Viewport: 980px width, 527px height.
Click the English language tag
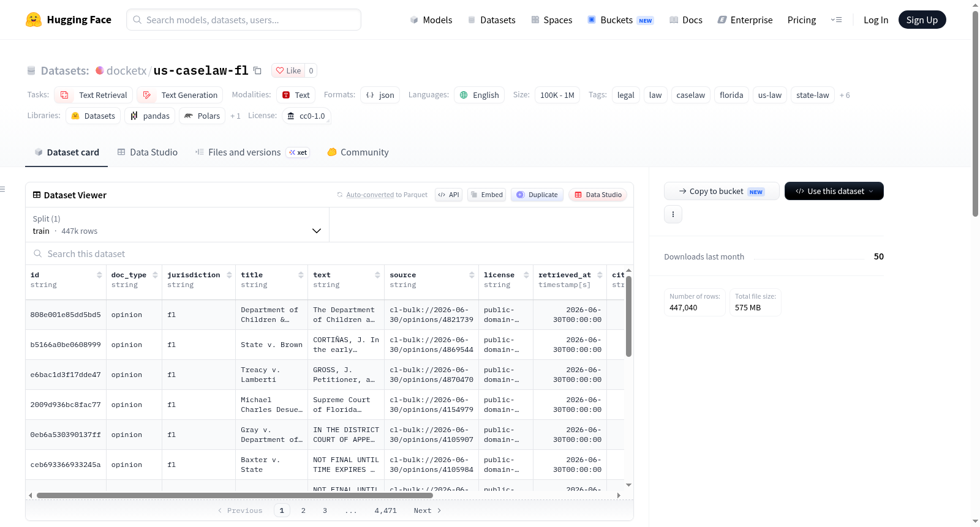pos(480,95)
